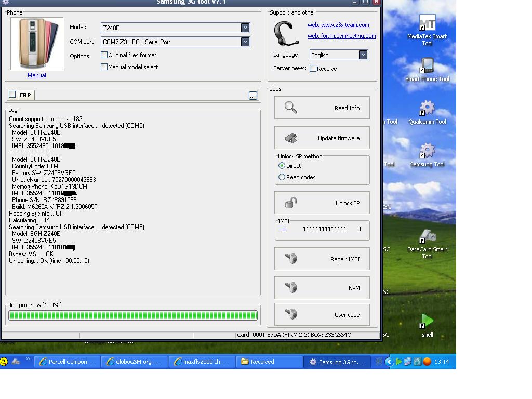532x399 pixels.
Task: Click the taskbar clock showing 13:14
Action: [x=442, y=362]
